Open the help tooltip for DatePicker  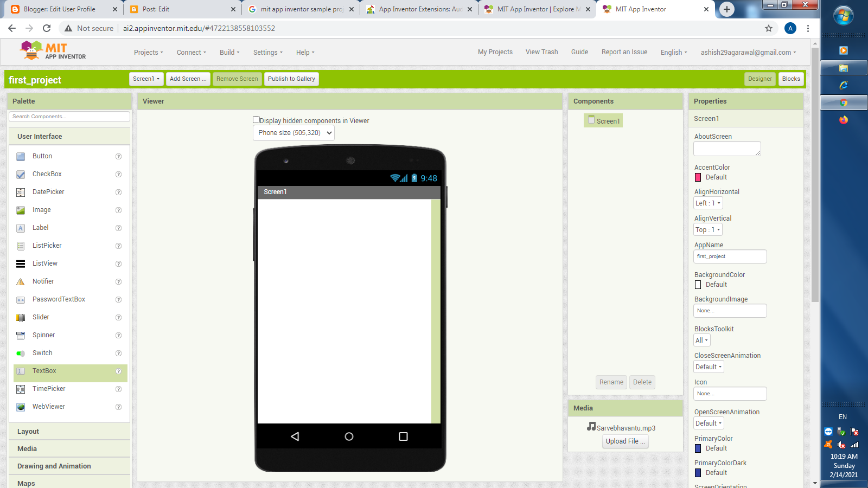tap(118, 192)
